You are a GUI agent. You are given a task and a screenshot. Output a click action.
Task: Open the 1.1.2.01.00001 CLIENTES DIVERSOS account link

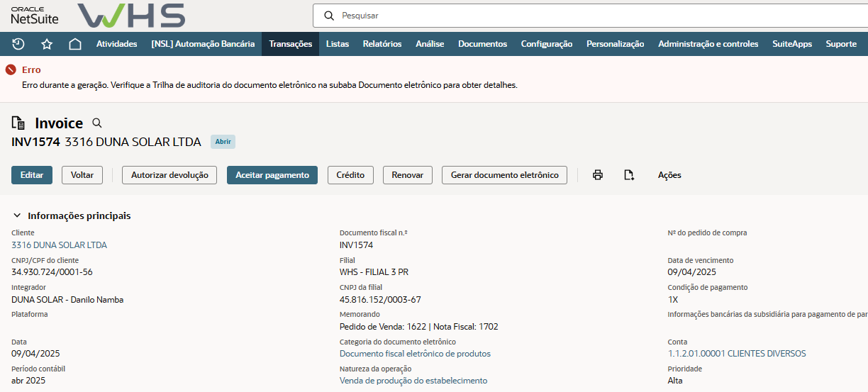pos(736,354)
